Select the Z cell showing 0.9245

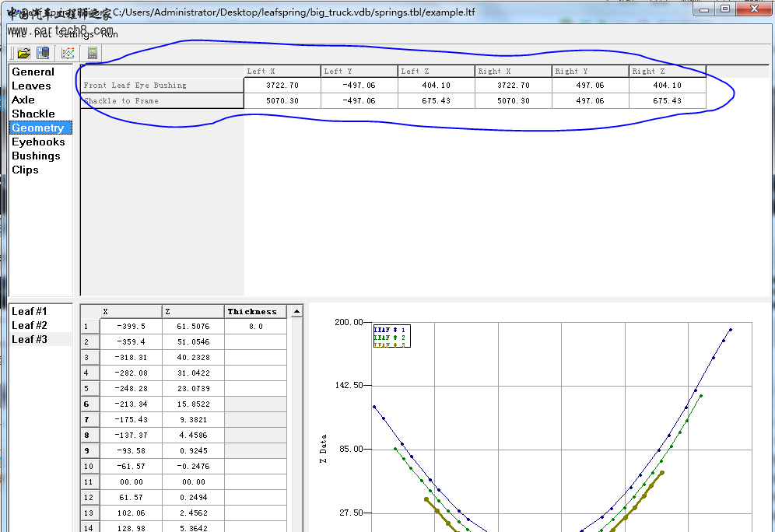pos(193,450)
